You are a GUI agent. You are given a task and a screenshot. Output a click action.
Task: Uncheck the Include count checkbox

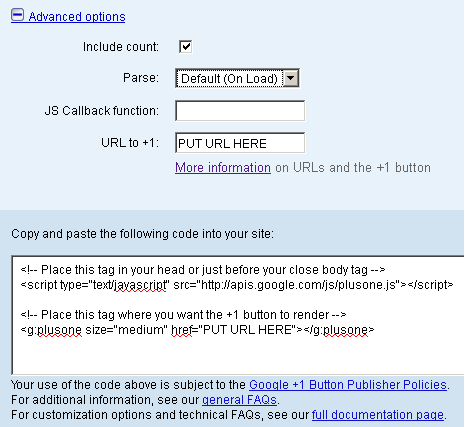click(x=185, y=47)
